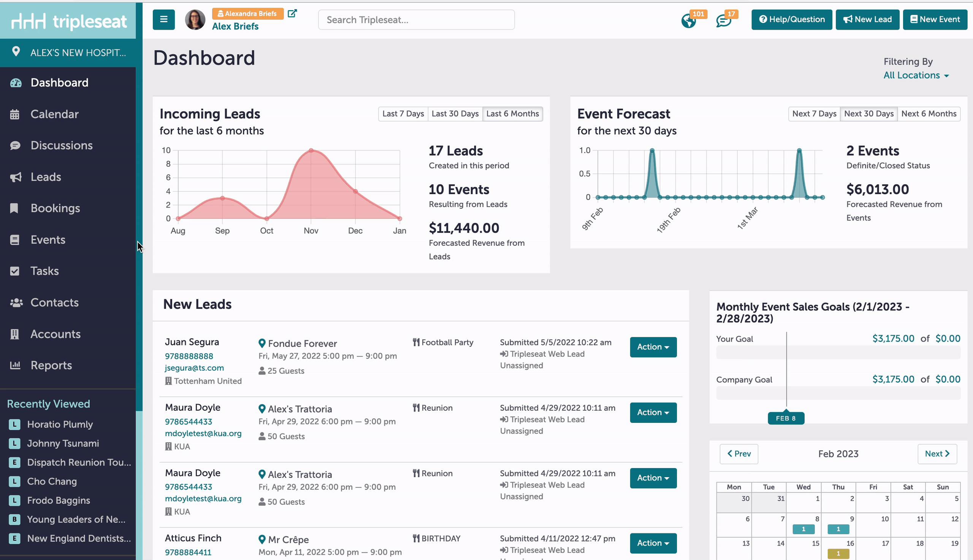The width and height of the screenshot is (973, 560).
Task: Open Frodo Baggins in Recently Viewed
Action: pyautogui.click(x=59, y=500)
